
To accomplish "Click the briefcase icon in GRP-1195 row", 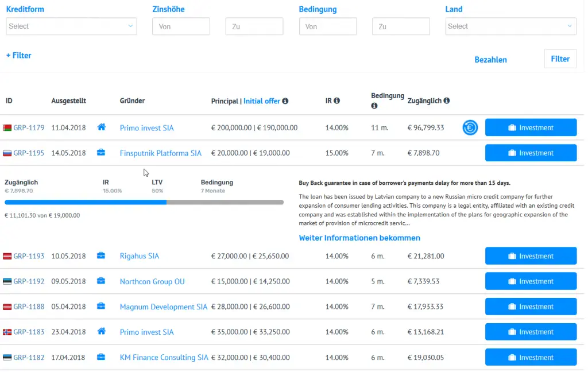I will tap(101, 153).
